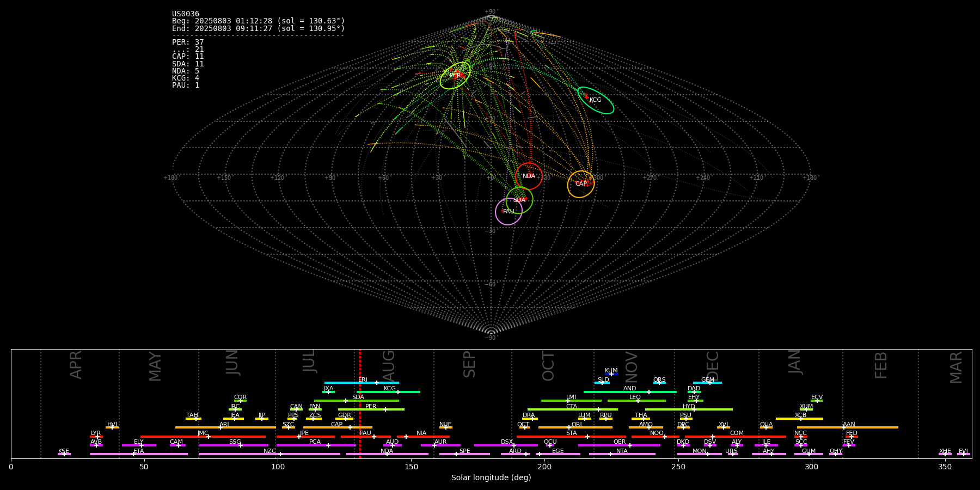Click the red dashed current solar longitude marker

(360, 403)
